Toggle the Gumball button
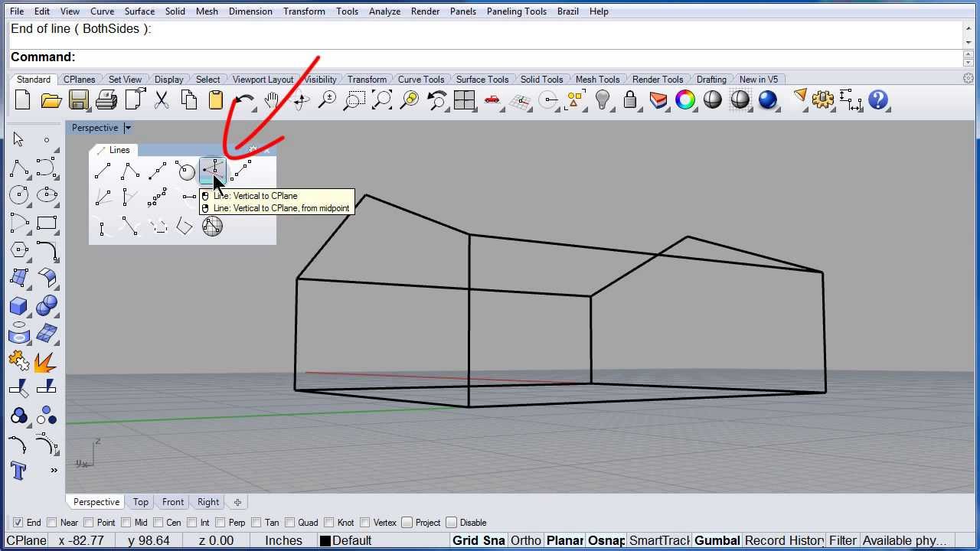The height and width of the screenshot is (551, 980). click(x=717, y=540)
